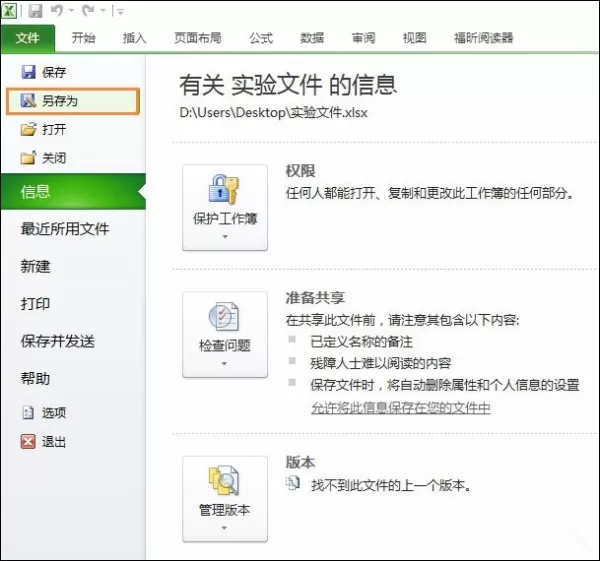Switch to the 数据 ribbon tab

coord(312,38)
